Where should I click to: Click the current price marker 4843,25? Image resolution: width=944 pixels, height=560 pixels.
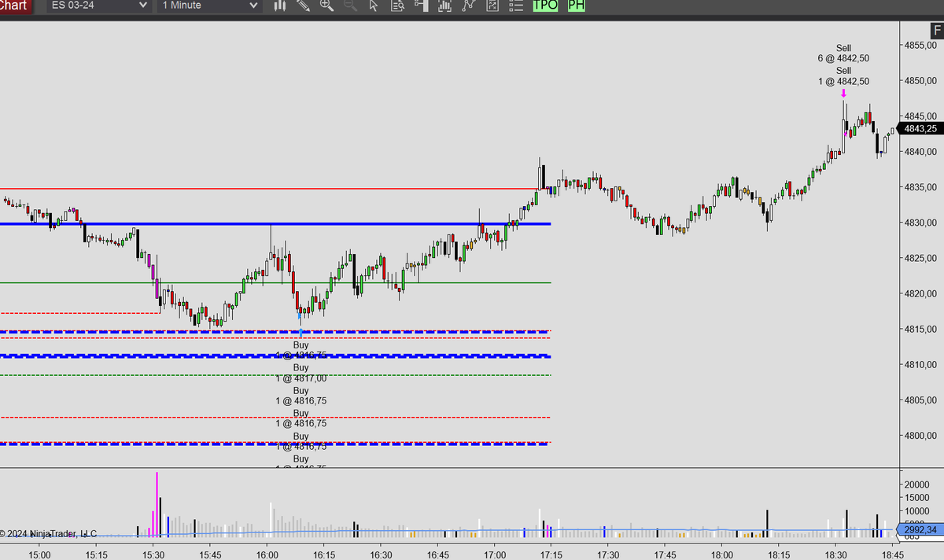(x=919, y=129)
